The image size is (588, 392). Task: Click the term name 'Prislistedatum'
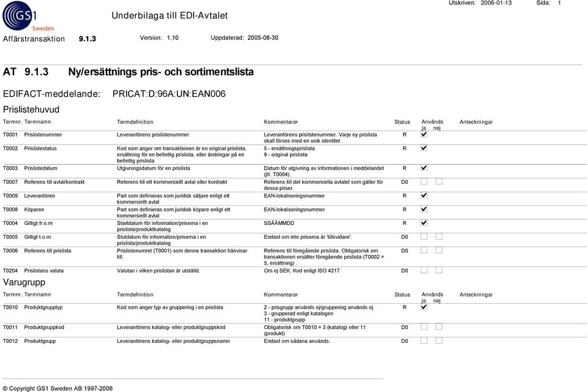(x=41, y=168)
